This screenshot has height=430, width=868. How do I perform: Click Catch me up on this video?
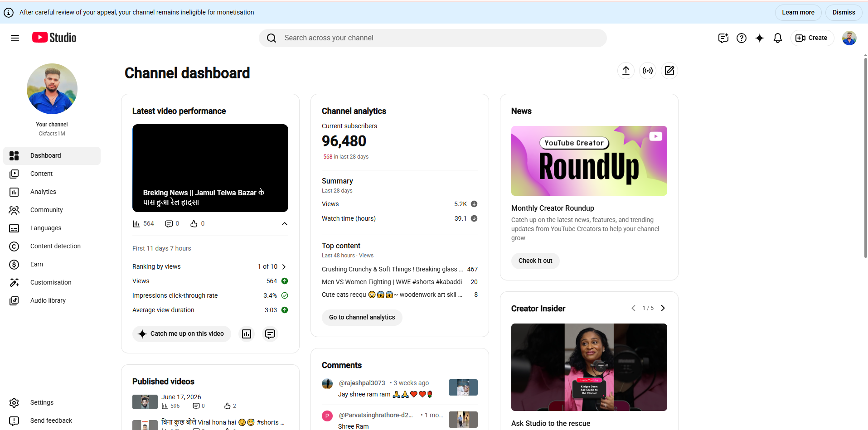tap(182, 334)
